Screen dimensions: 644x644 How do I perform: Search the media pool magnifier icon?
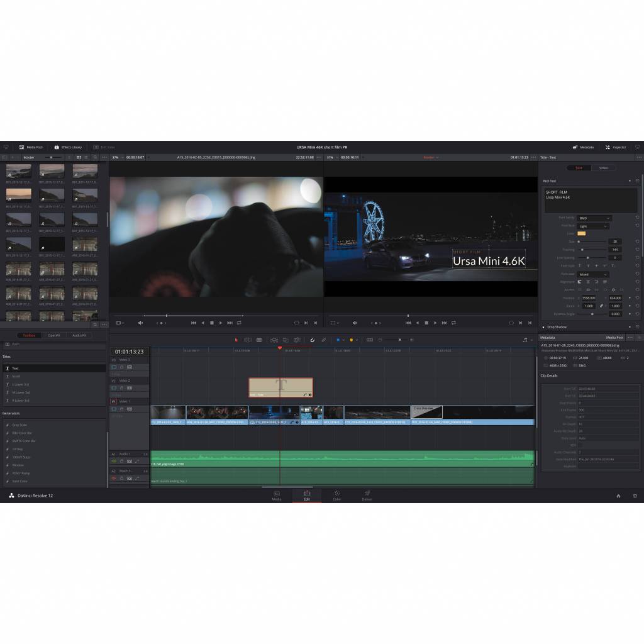(96, 157)
